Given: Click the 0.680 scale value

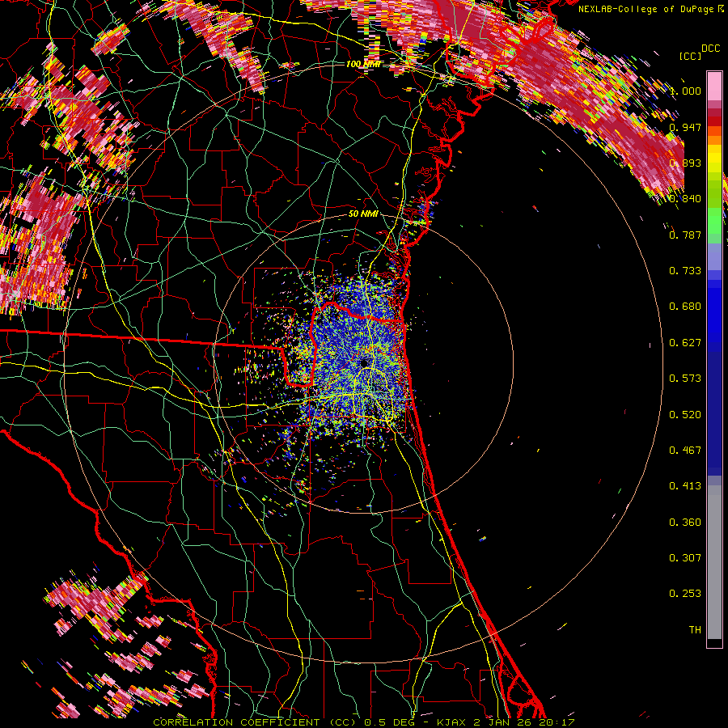Looking at the screenshot, I should point(685,307).
